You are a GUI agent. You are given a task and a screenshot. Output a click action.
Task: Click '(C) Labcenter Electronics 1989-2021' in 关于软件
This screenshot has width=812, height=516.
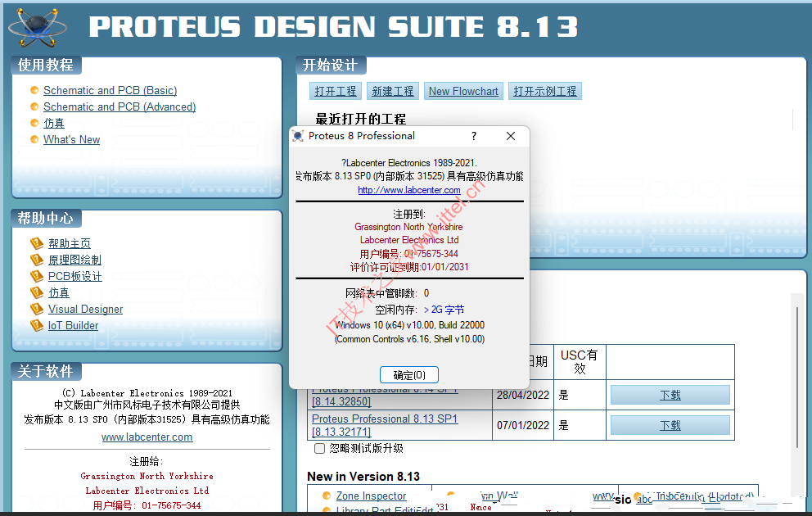point(147,392)
